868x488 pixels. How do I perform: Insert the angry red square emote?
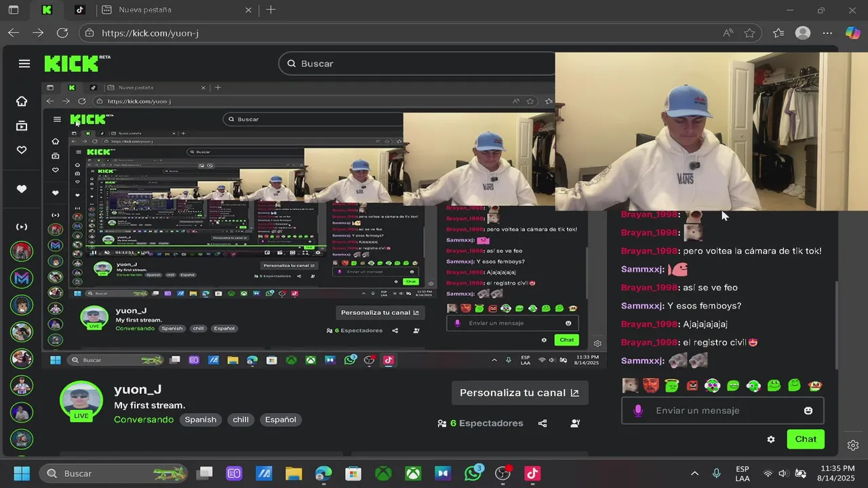point(692,386)
